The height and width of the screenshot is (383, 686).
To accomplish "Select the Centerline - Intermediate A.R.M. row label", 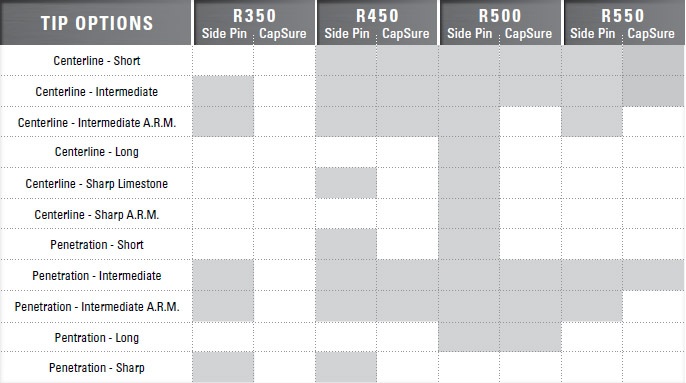I will pyautogui.click(x=97, y=123).
